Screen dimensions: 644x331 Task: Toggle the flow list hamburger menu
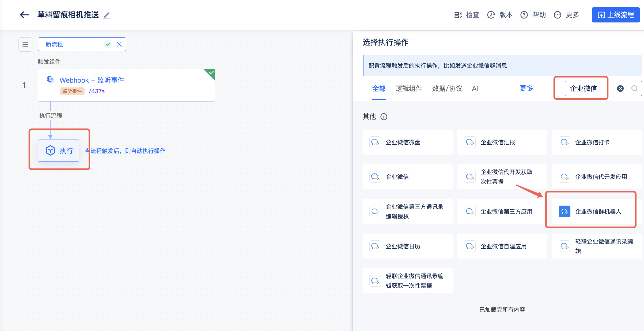tap(25, 44)
